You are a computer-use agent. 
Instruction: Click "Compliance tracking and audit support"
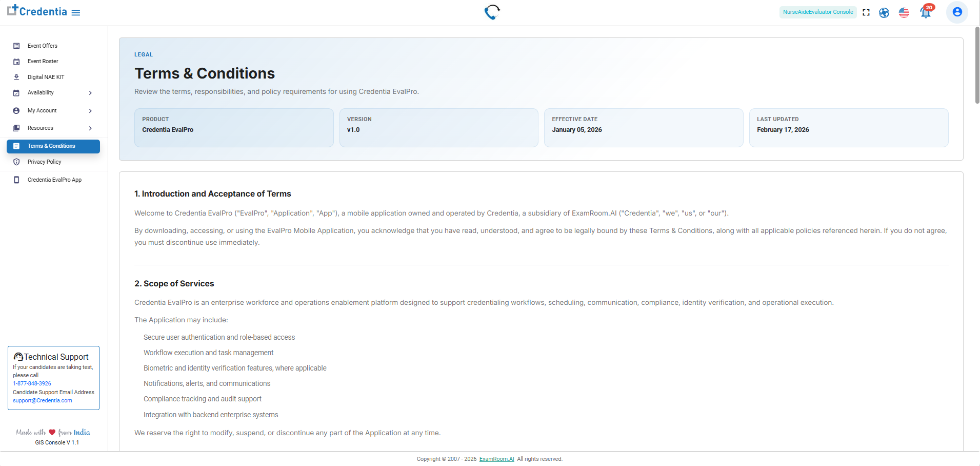click(x=203, y=399)
